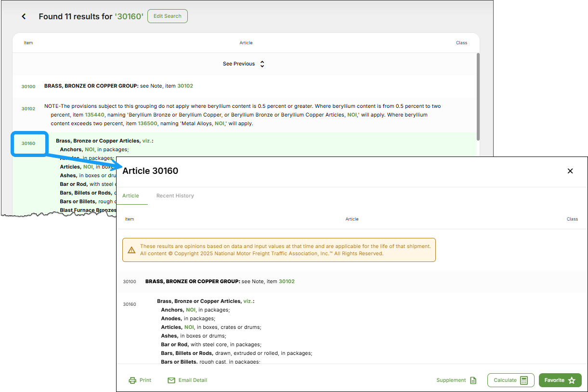Select the Article tab
The width and height of the screenshot is (588, 392).
point(131,196)
